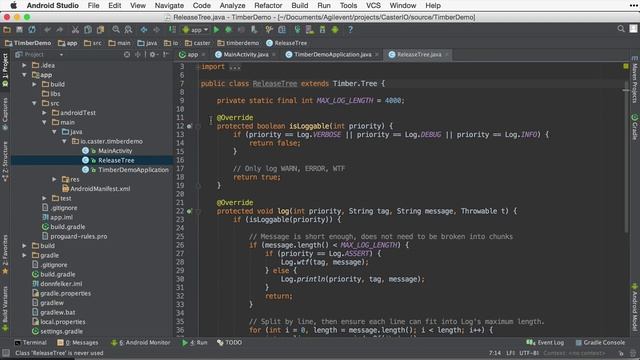The width and height of the screenshot is (640, 360).
Task: Open the Analyze menu
Action: pyautogui.click(x=232, y=6)
